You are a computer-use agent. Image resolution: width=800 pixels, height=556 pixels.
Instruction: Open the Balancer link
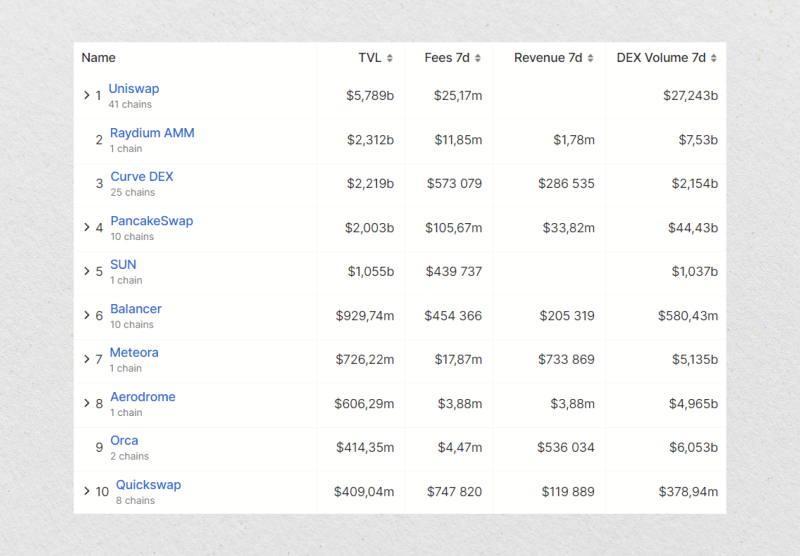coord(136,309)
